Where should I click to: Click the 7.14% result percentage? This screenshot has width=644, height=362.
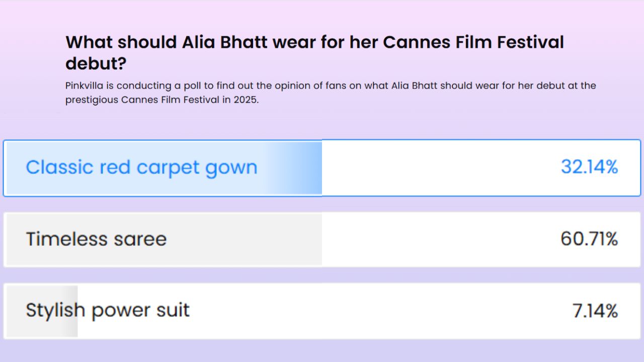595,311
